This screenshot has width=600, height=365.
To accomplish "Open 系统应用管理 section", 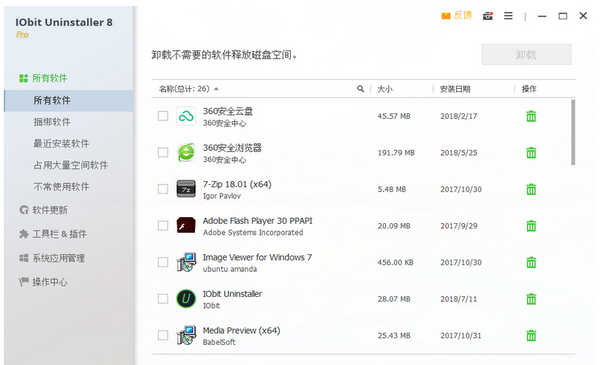I will pos(59,258).
